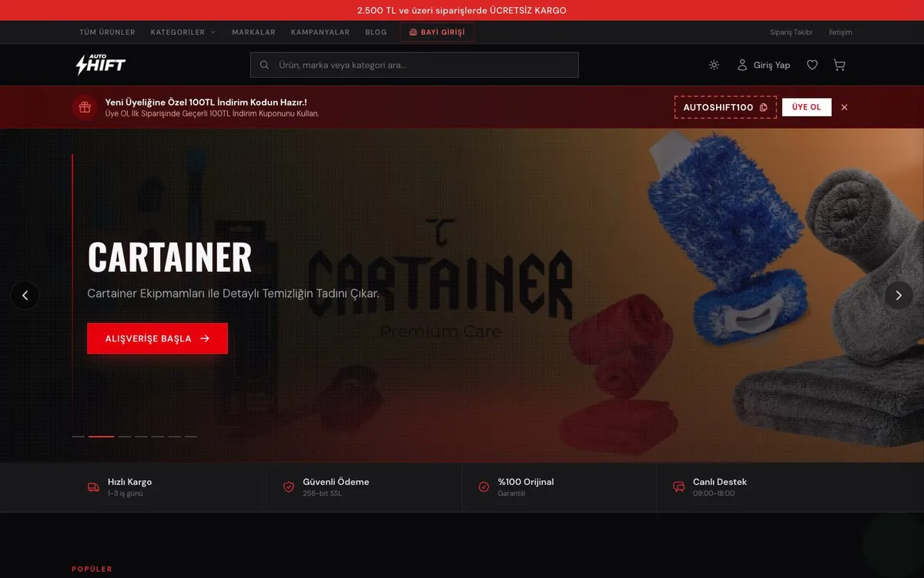Select the last slide indicator dash
Viewport: 924px width, 578px height.
point(191,436)
